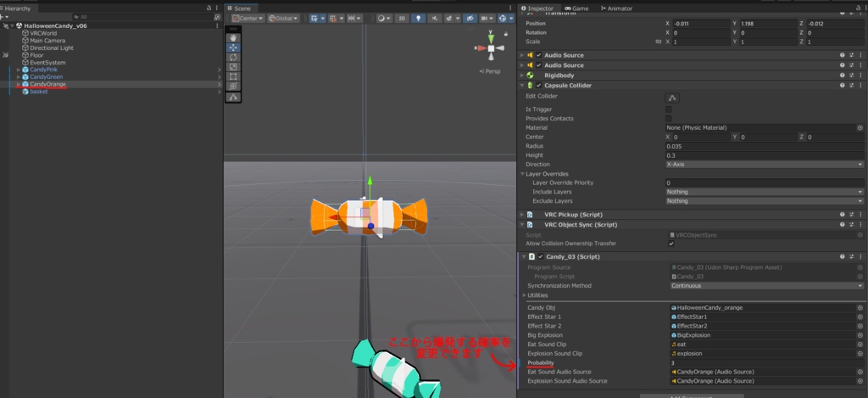This screenshot has height=398, width=868.
Task: Click the Probability value field
Action: coord(766,362)
